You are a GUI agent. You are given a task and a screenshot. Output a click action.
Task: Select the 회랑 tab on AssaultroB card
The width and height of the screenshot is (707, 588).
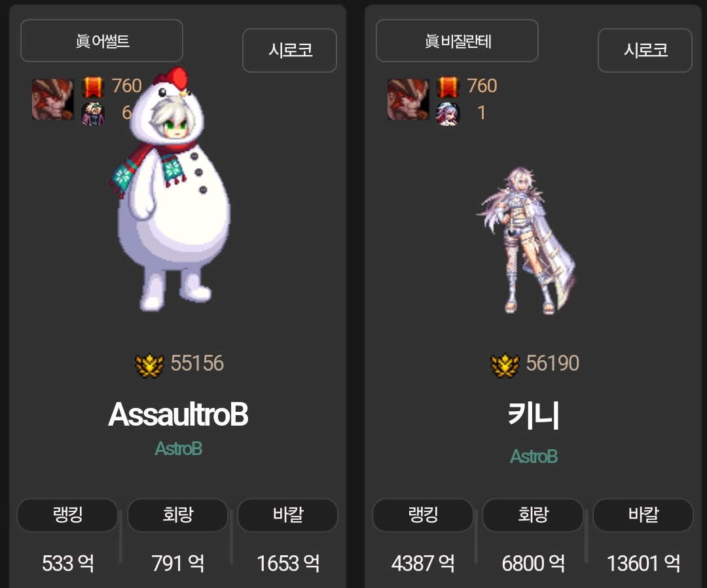177,515
